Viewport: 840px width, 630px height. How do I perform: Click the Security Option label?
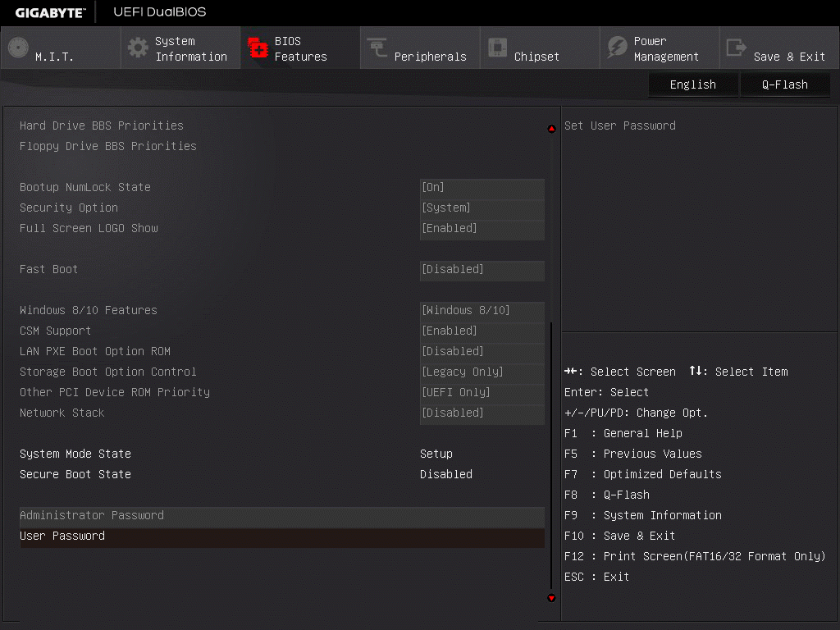click(x=69, y=208)
